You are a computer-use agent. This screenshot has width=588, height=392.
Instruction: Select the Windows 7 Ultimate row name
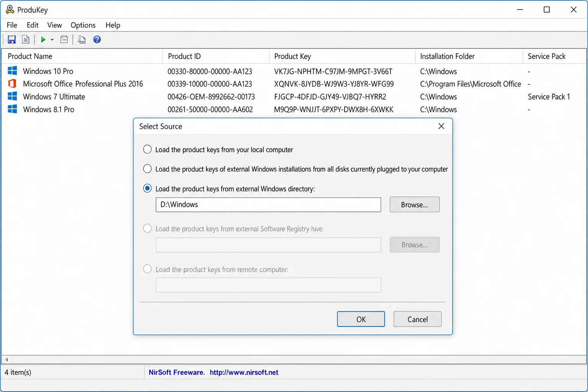(x=54, y=96)
